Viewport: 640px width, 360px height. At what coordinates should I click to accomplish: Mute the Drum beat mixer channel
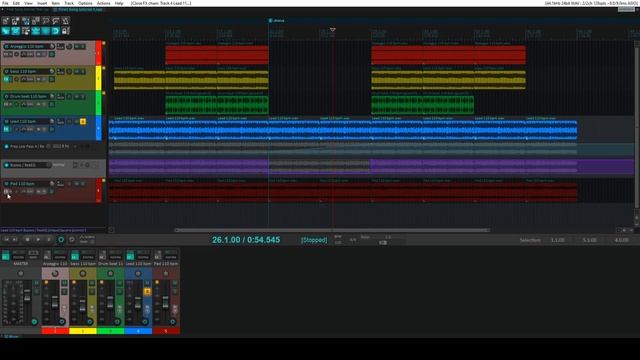pyautogui.click(x=120, y=283)
